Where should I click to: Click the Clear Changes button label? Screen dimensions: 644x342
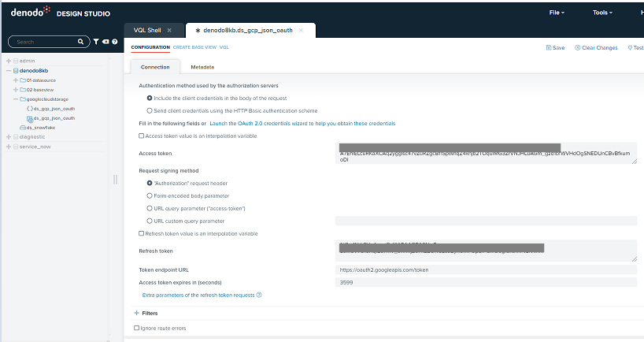(x=600, y=48)
